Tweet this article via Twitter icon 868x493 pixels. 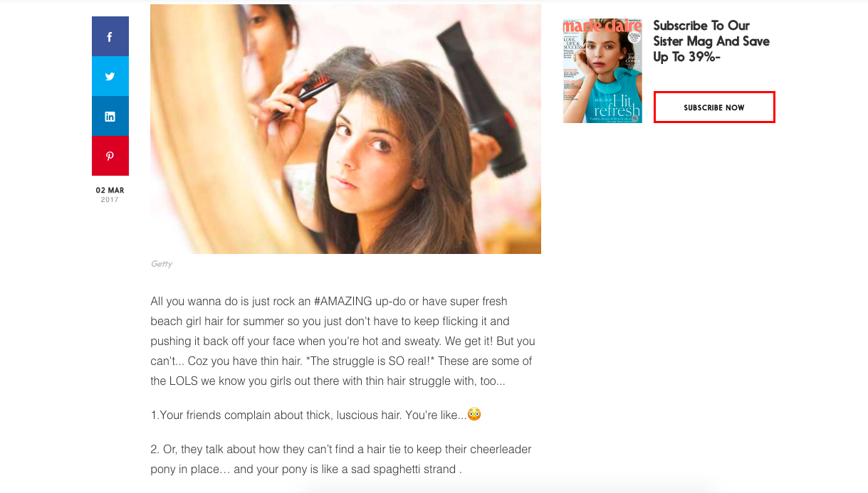tap(110, 76)
